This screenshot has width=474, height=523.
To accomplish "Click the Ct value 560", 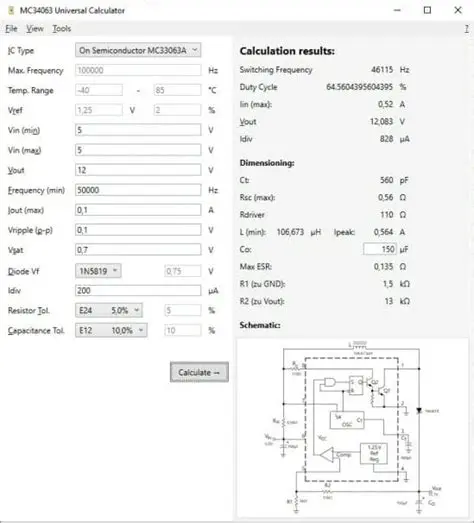I will tap(387, 180).
